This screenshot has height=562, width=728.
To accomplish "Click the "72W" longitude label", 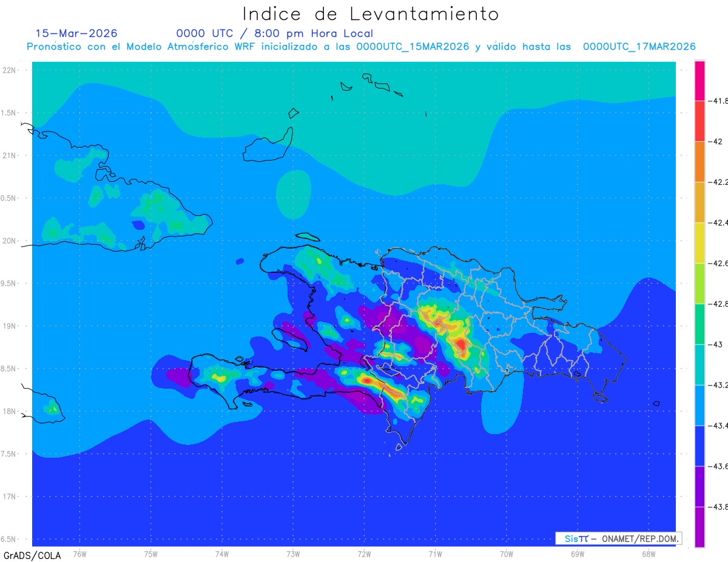I will pos(364,554).
